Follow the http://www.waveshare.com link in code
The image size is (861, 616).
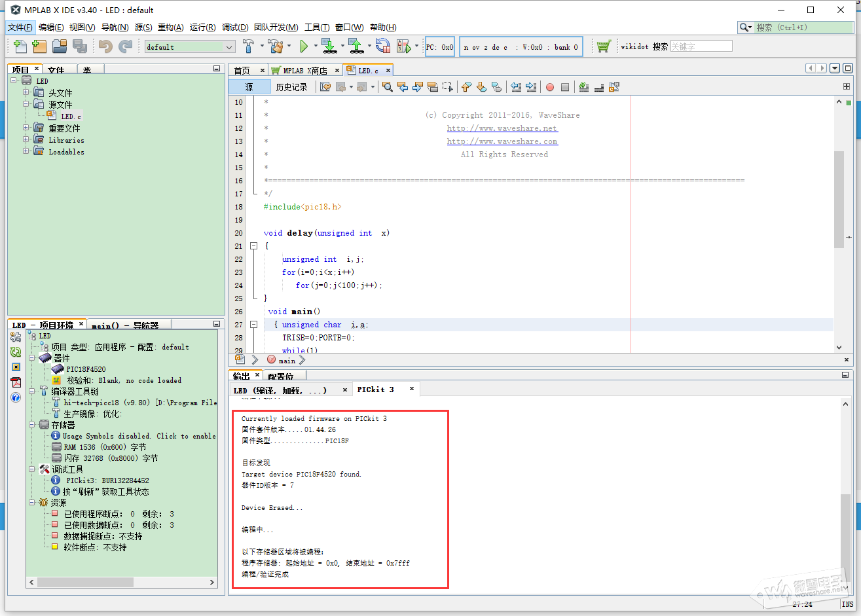click(x=502, y=141)
